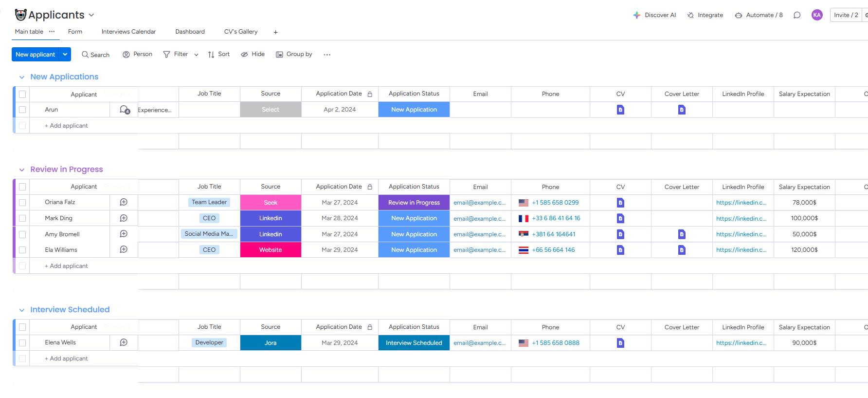868x398 pixels.
Task: Switch to the Interviews Calendar tab
Action: click(128, 32)
